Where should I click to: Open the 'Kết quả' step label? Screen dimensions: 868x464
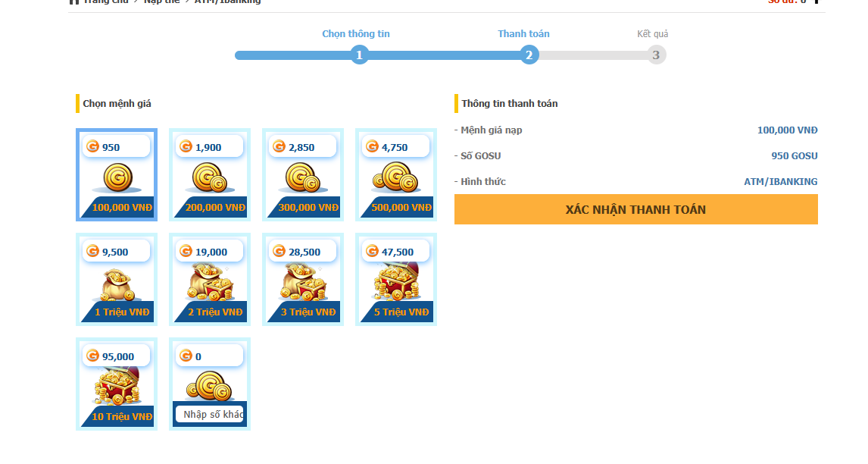tap(653, 34)
